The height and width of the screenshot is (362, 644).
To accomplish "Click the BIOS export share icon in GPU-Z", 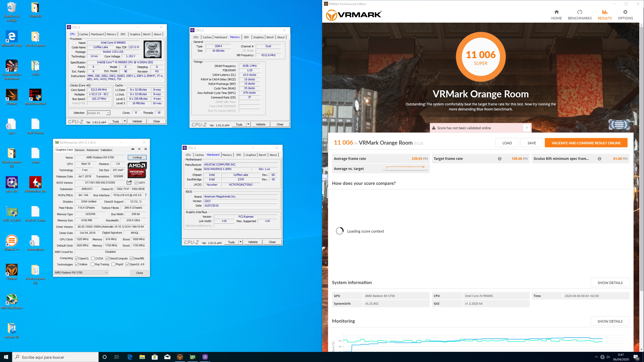I will [x=129, y=182].
